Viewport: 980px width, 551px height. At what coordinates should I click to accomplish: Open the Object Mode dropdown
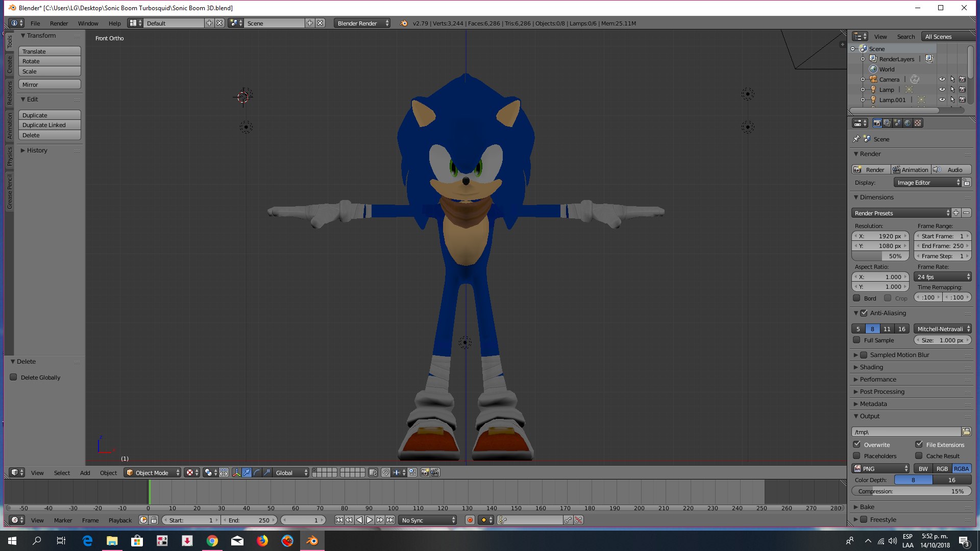(153, 472)
